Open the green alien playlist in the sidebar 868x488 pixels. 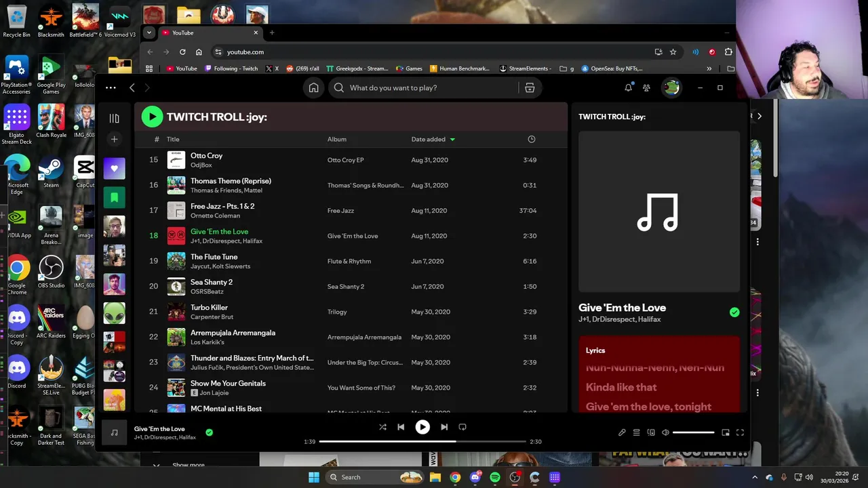pos(114,313)
